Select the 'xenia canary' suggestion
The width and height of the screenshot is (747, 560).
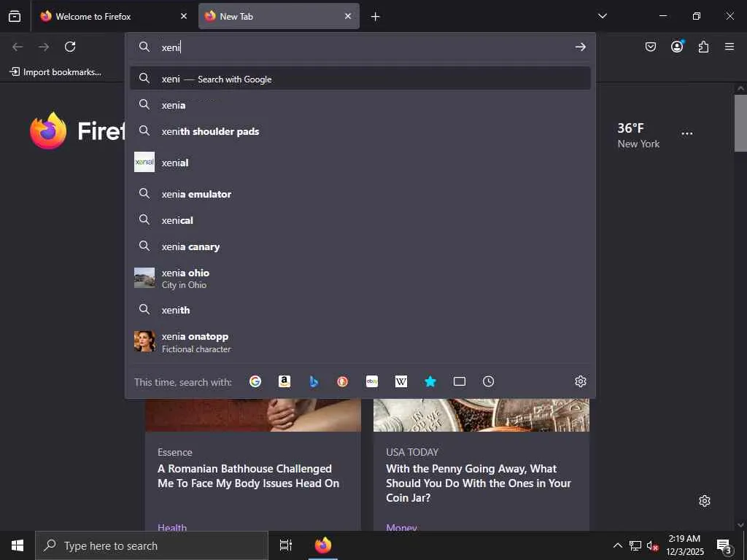tap(360, 246)
